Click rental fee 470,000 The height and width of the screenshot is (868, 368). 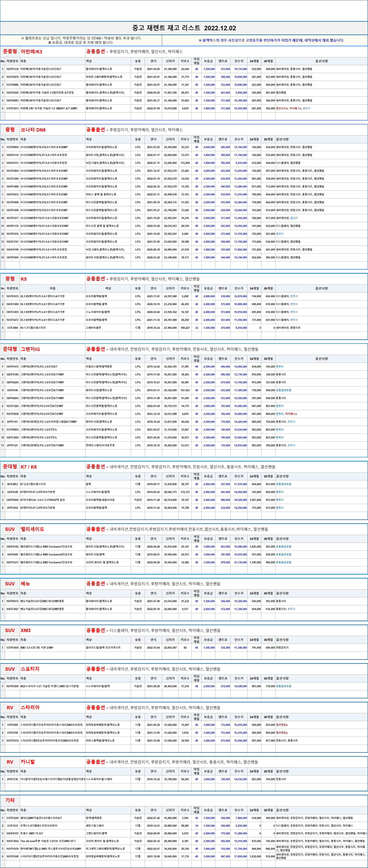[225, 328]
